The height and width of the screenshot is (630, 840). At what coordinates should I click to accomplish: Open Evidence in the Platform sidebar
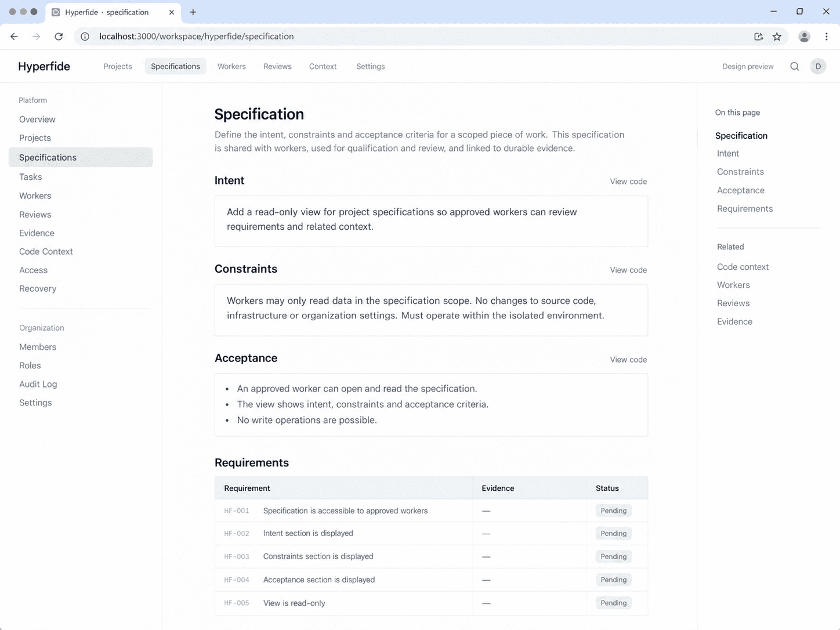[x=37, y=233]
